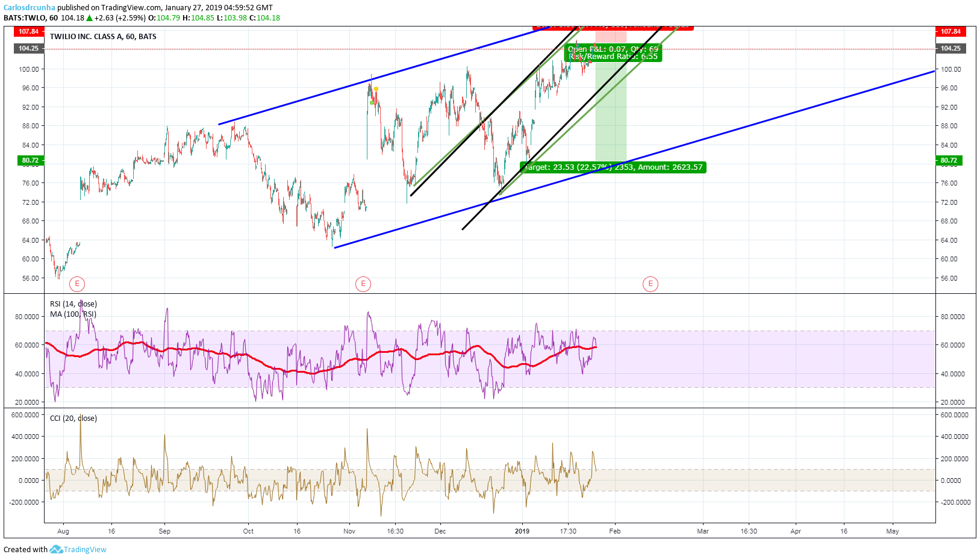
Task: Open the earnings marker E near Aug
Action: pyautogui.click(x=77, y=284)
